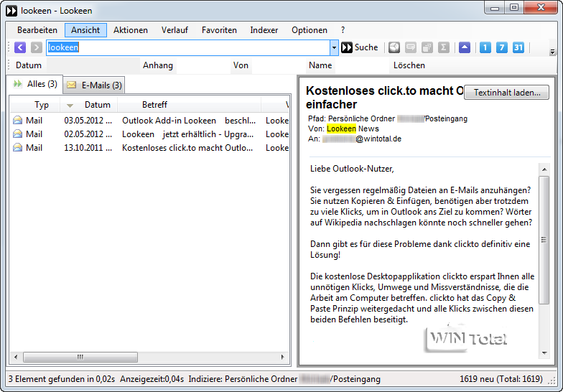Close the Lookeen window
This screenshot has width=563, height=392.
coord(541,7)
